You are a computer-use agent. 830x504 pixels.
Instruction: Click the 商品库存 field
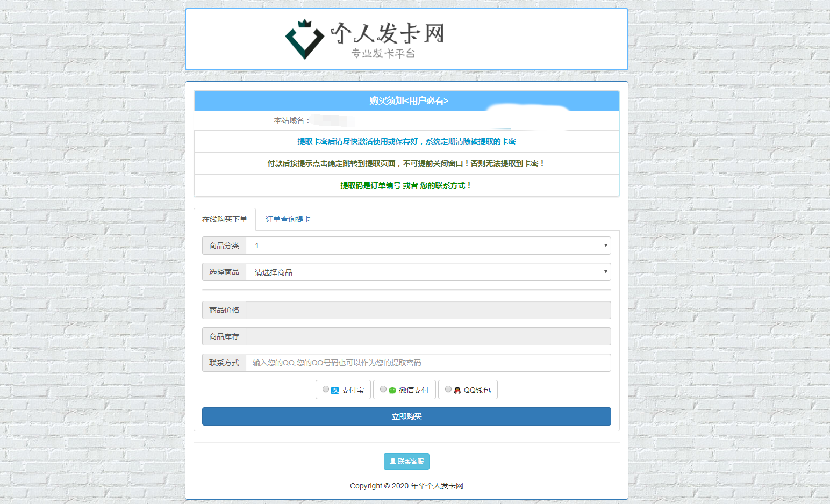tap(428, 336)
